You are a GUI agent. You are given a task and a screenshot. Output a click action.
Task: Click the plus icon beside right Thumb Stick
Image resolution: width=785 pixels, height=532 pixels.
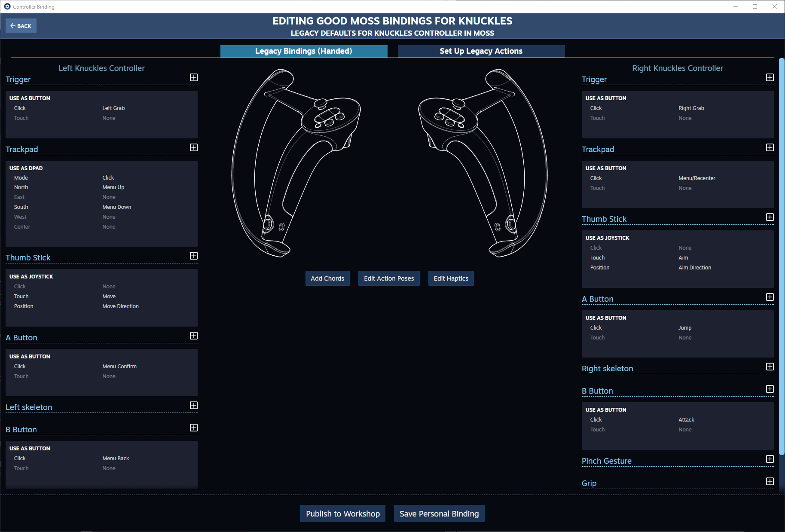pos(770,217)
